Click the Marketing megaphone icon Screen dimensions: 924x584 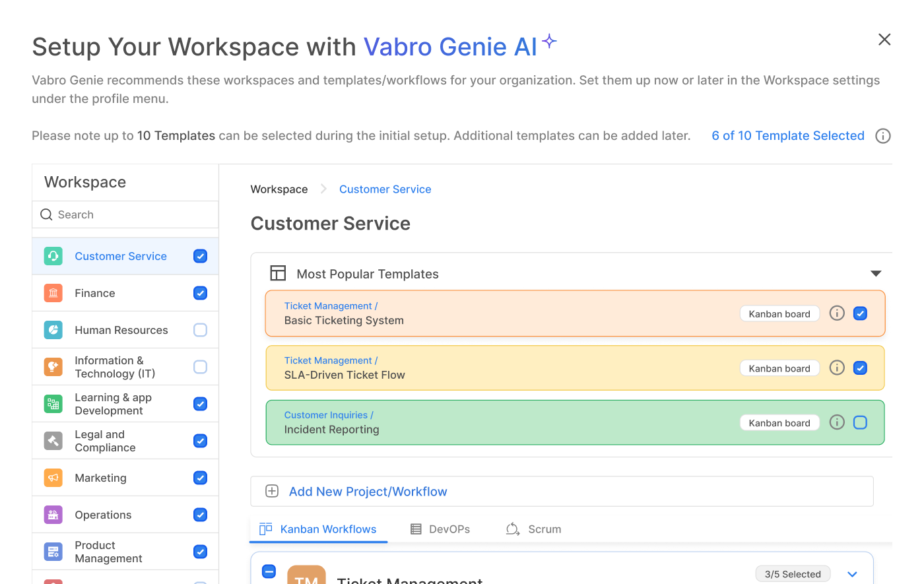coord(53,478)
